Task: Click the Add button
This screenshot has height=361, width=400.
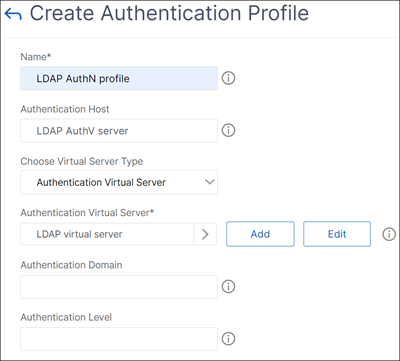Action: point(260,234)
